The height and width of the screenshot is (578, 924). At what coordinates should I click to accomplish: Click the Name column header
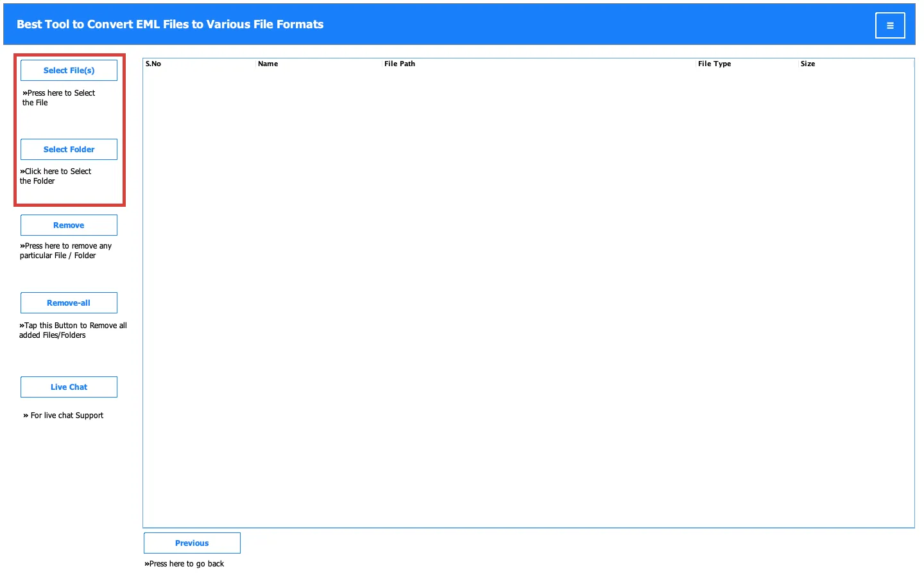(x=319, y=64)
